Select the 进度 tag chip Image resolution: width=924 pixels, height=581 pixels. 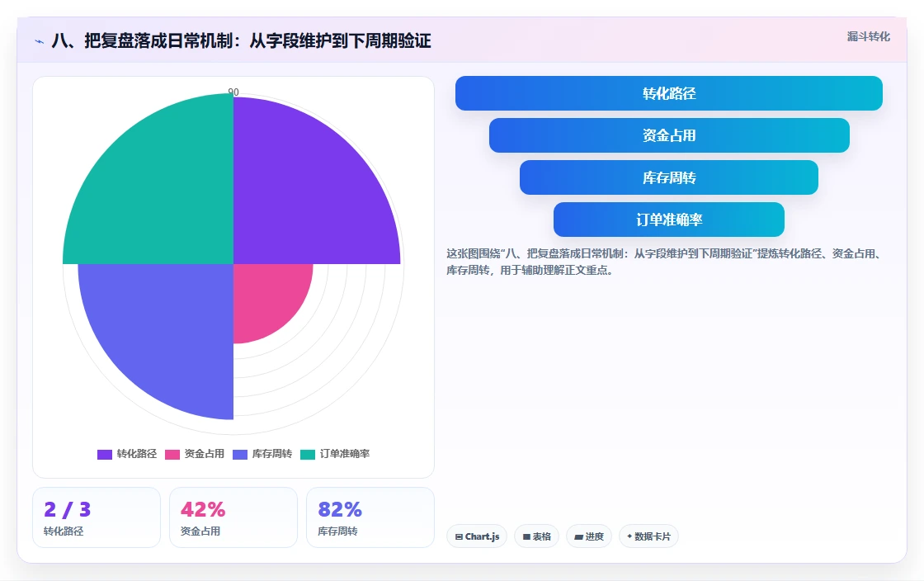point(589,536)
